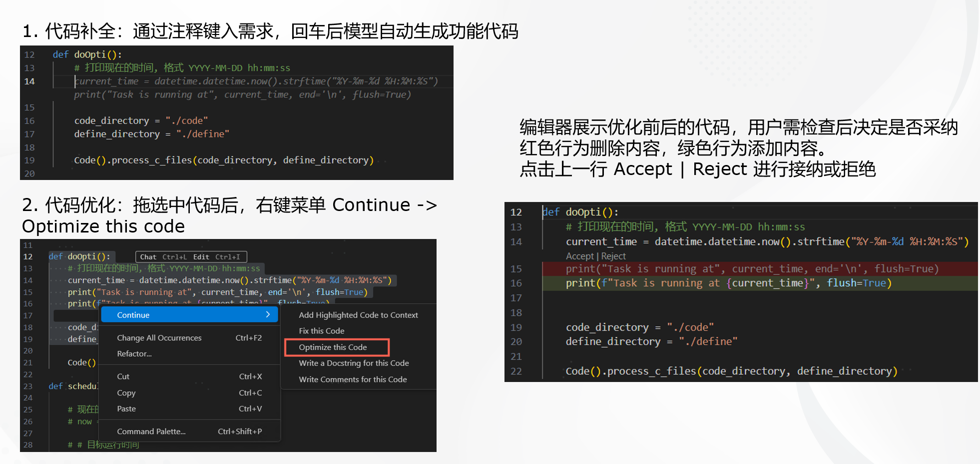
Task: Open the Continue submenu in context menu
Action: point(189,314)
